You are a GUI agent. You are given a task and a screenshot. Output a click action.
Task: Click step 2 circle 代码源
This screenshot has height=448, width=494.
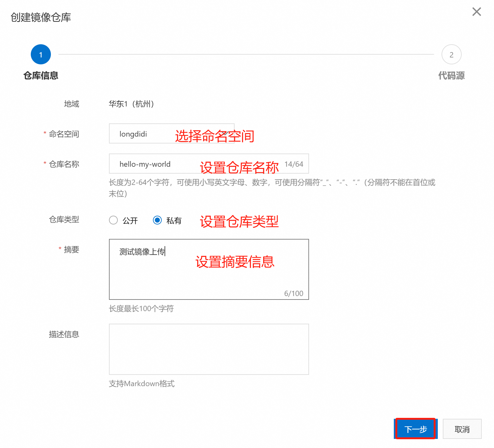click(451, 54)
